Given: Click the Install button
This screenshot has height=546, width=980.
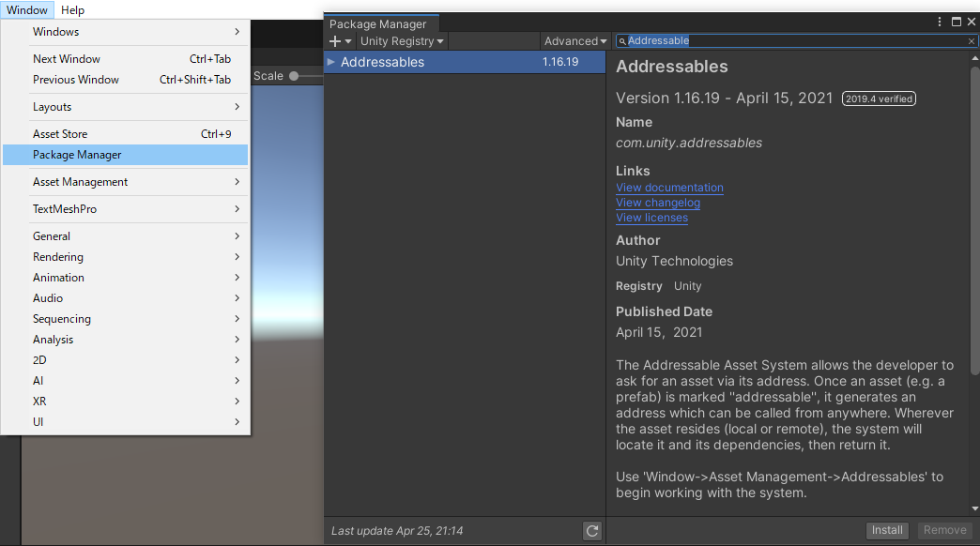Looking at the screenshot, I should 887,530.
